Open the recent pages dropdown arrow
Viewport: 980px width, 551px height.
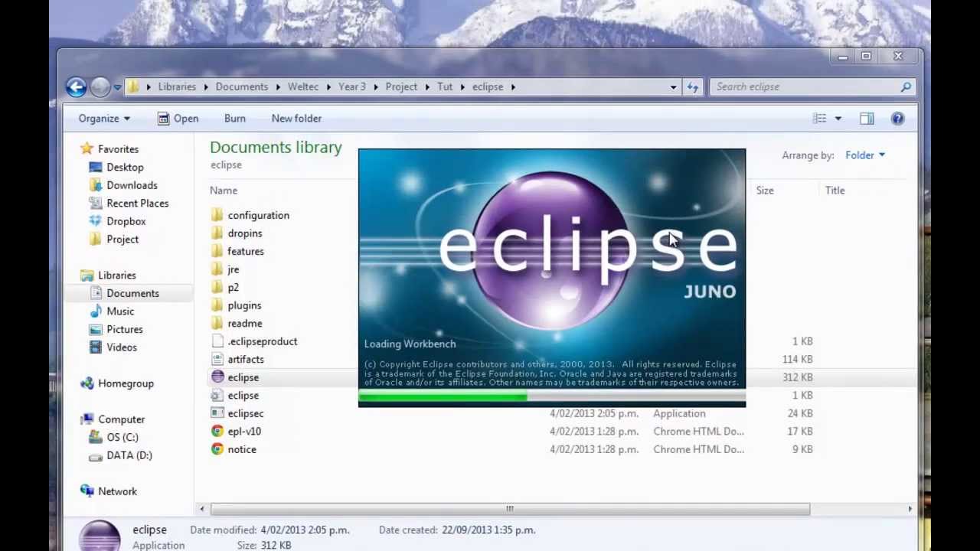click(117, 87)
